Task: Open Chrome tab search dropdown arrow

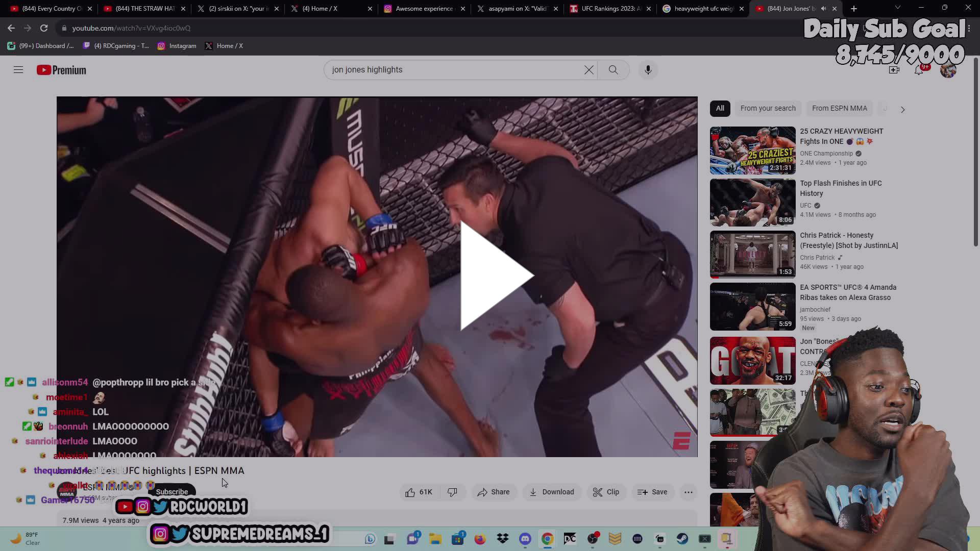Action: [897, 8]
